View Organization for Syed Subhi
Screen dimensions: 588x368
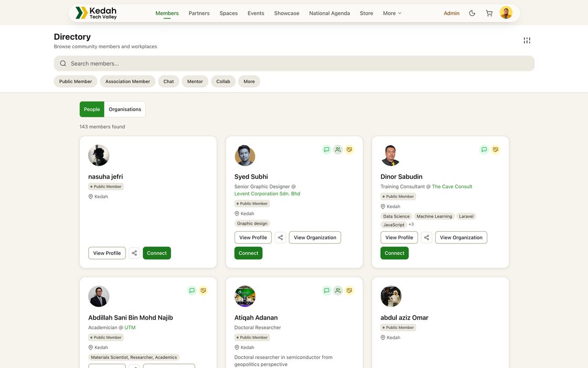315,237
